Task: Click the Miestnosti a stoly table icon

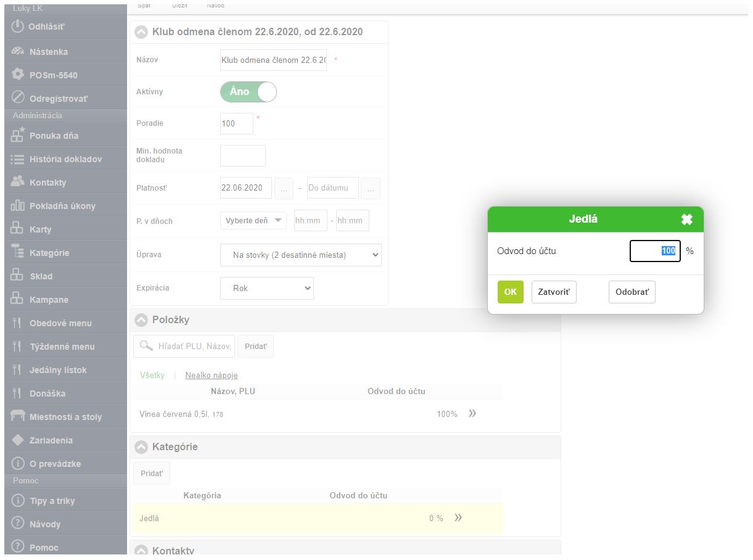Action: point(18,416)
